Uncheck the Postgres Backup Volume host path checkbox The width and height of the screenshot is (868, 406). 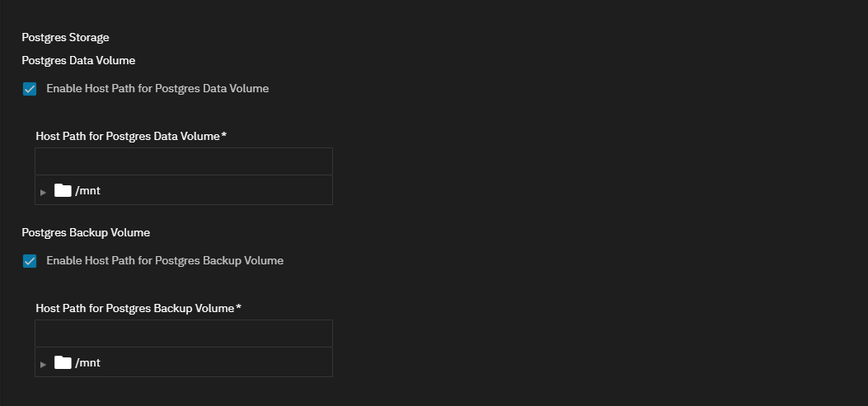point(30,261)
